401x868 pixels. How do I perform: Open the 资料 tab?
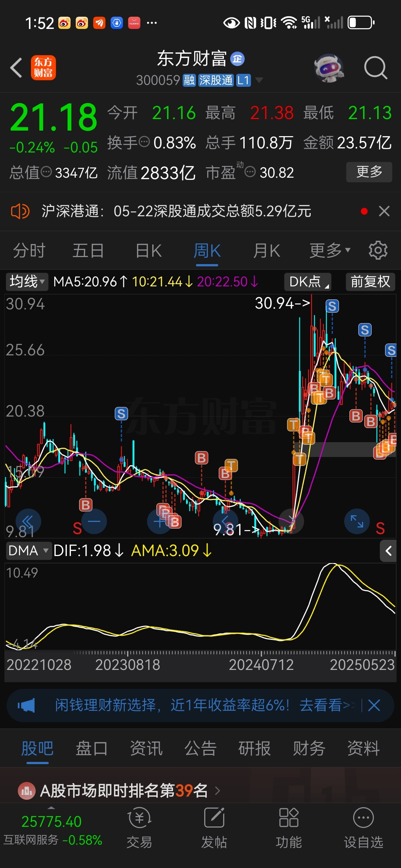[x=363, y=748]
